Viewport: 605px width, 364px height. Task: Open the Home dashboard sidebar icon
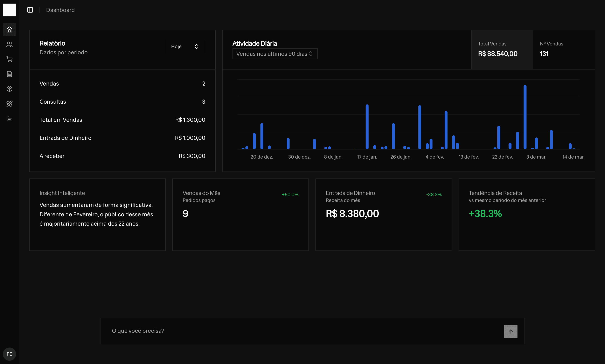click(9, 30)
